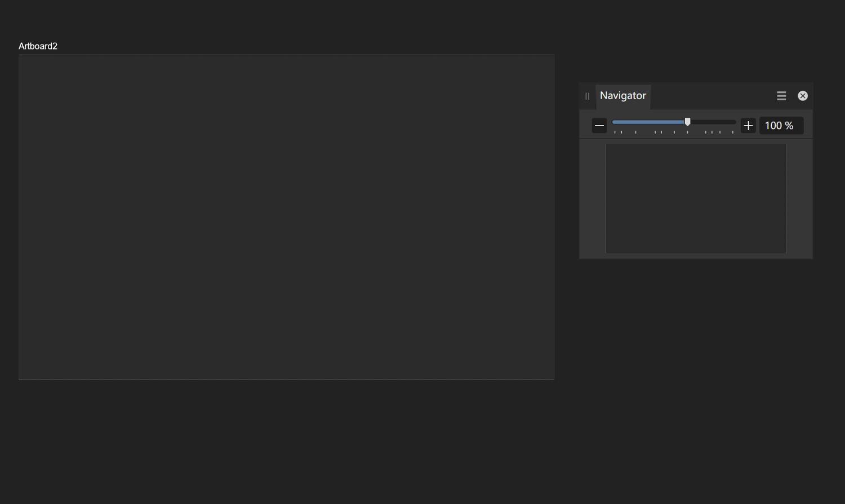
Task: Click the Artboard2 canvas area
Action: [x=286, y=217]
